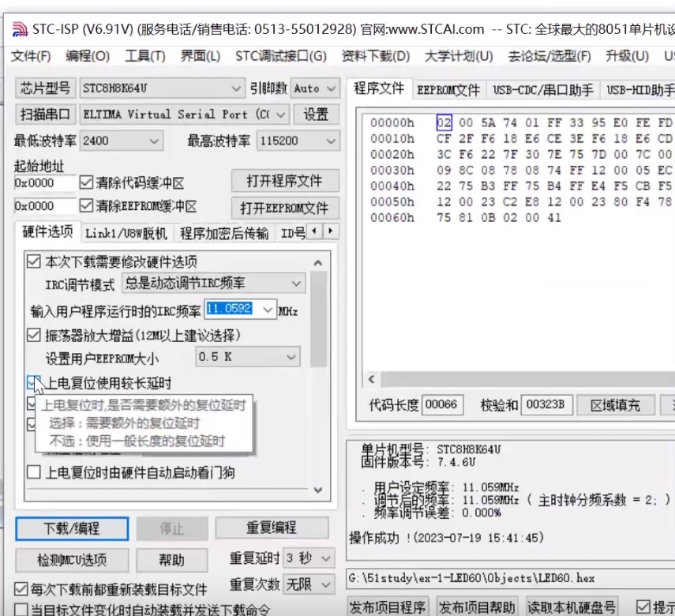
Task: Click hardware options scroll-up arrow
Action: (318, 263)
